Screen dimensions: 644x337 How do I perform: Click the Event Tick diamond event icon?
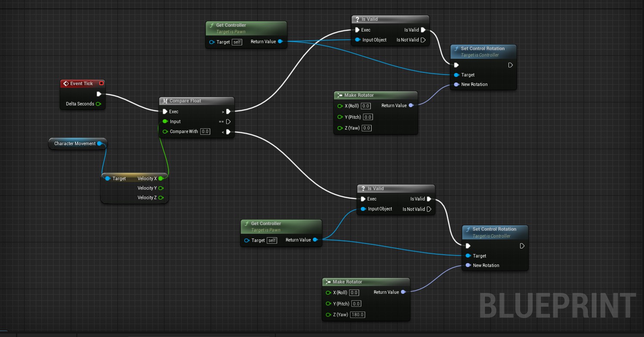point(66,84)
